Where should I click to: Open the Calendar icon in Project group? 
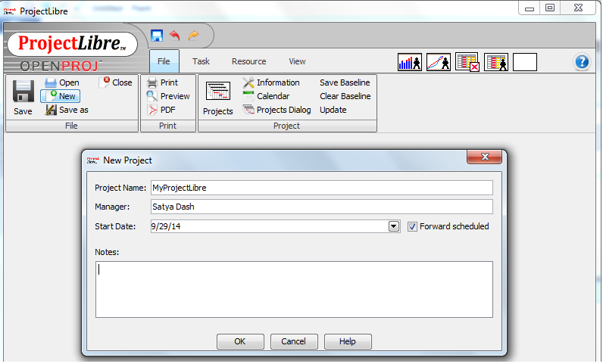tap(248, 96)
